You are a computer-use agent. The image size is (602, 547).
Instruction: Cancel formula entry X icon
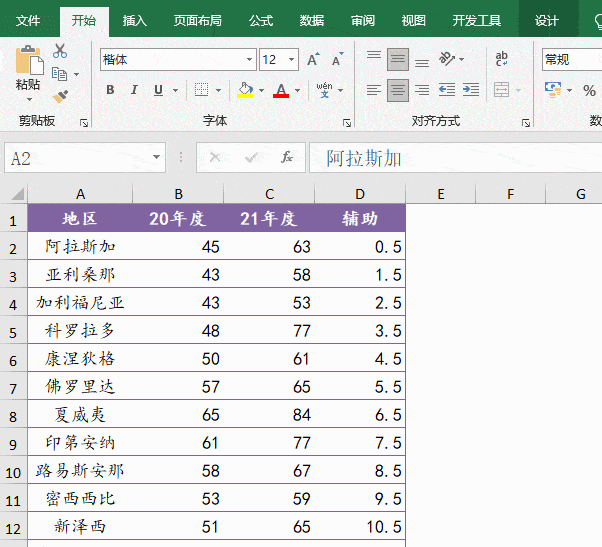(x=215, y=157)
